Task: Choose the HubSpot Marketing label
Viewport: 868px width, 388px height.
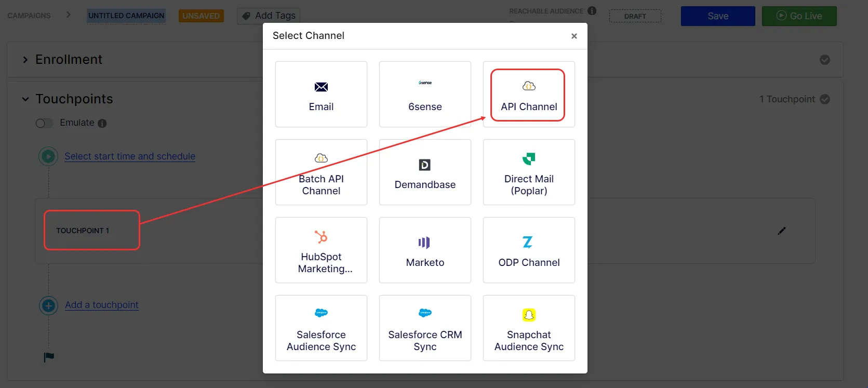Action: coord(325,263)
